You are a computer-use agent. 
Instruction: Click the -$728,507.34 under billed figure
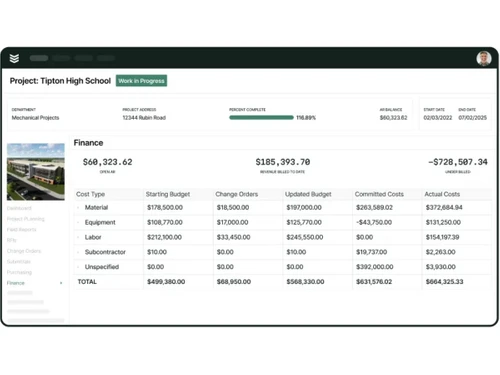pyautogui.click(x=458, y=162)
